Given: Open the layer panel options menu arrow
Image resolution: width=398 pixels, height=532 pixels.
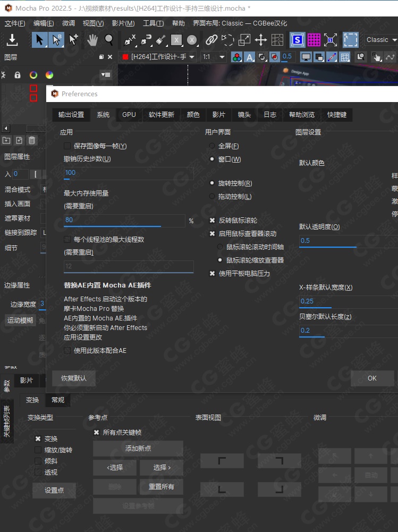Looking at the screenshot, I should 106,74.
